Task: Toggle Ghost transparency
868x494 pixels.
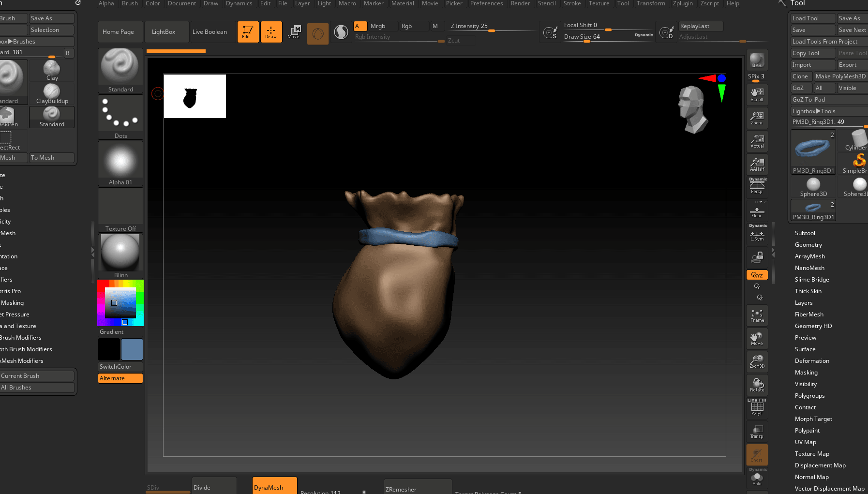Action: [757, 455]
